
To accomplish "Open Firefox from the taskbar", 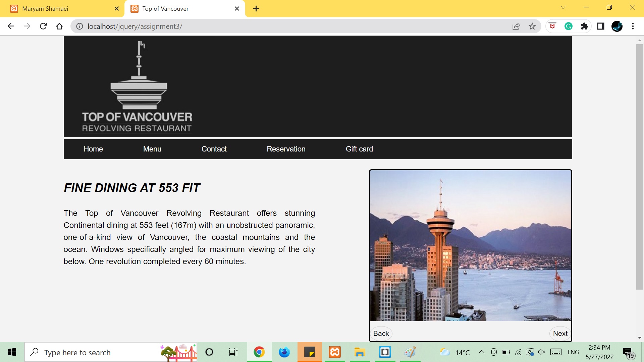I will tap(284, 352).
